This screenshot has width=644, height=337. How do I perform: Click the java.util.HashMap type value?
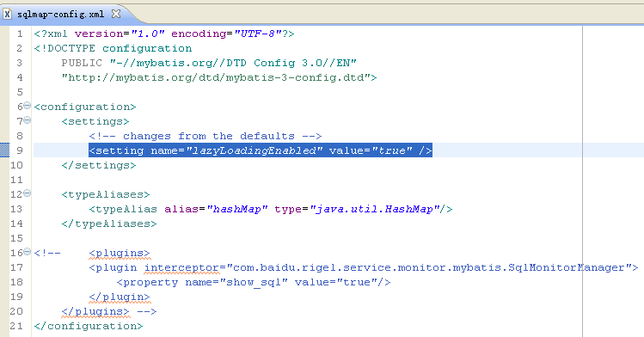pyautogui.click(x=375, y=210)
